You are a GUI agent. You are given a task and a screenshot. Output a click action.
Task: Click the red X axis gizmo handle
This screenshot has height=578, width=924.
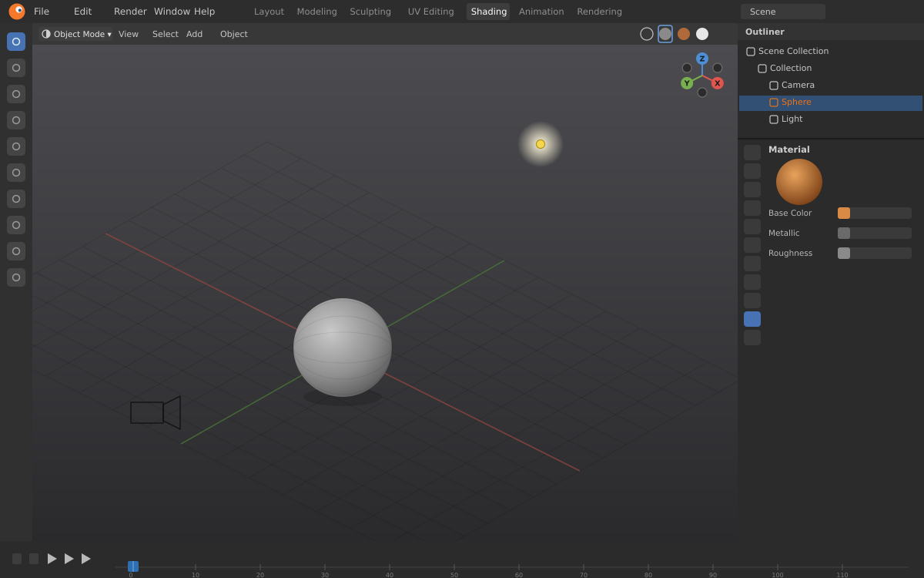718,83
